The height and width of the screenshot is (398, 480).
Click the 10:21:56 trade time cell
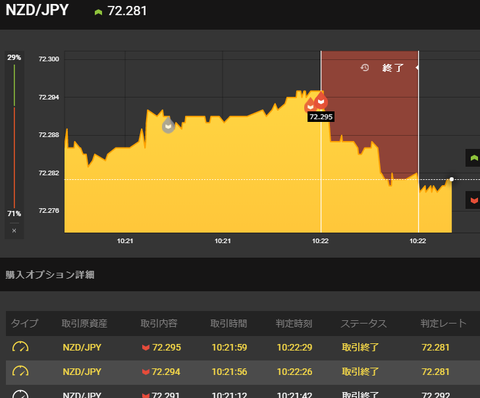(229, 372)
